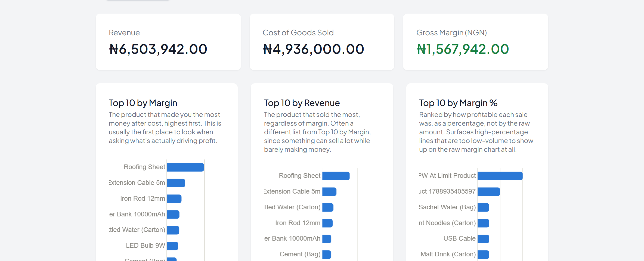Click Bottled Water bar in Revenue chart
The width and height of the screenshot is (644, 261).
(x=328, y=207)
